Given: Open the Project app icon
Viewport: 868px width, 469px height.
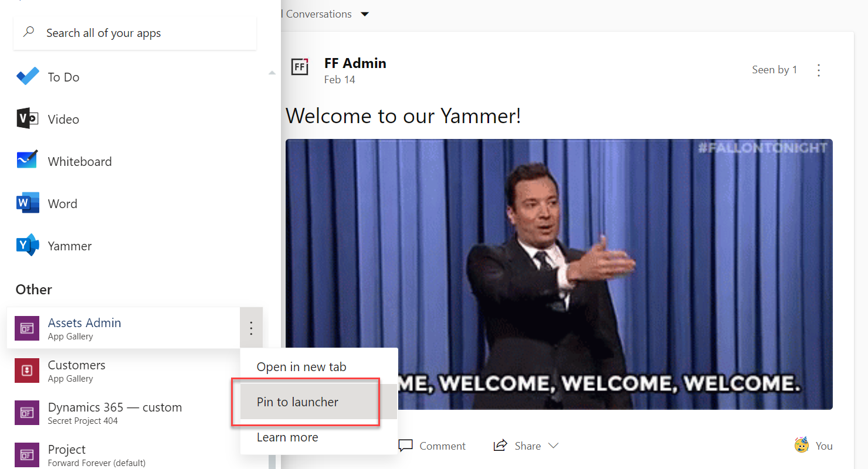Looking at the screenshot, I should [x=26, y=455].
